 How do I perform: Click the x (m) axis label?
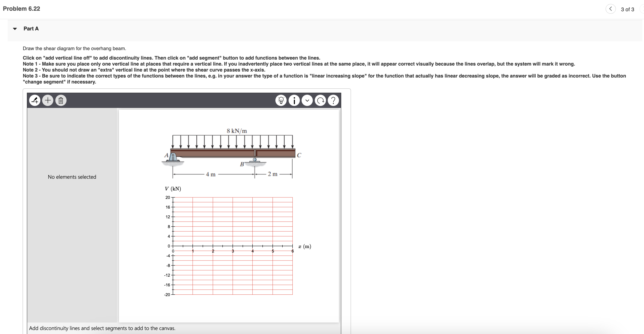[x=305, y=247]
